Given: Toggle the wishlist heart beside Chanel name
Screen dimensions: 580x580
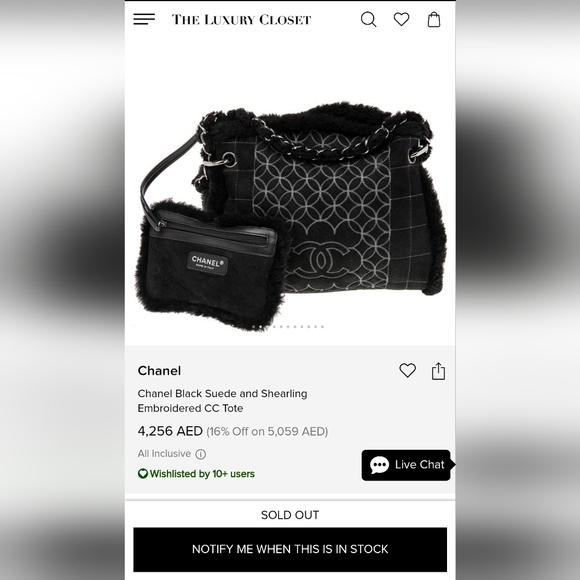Looking at the screenshot, I should pyautogui.click(x=408, y=370).
